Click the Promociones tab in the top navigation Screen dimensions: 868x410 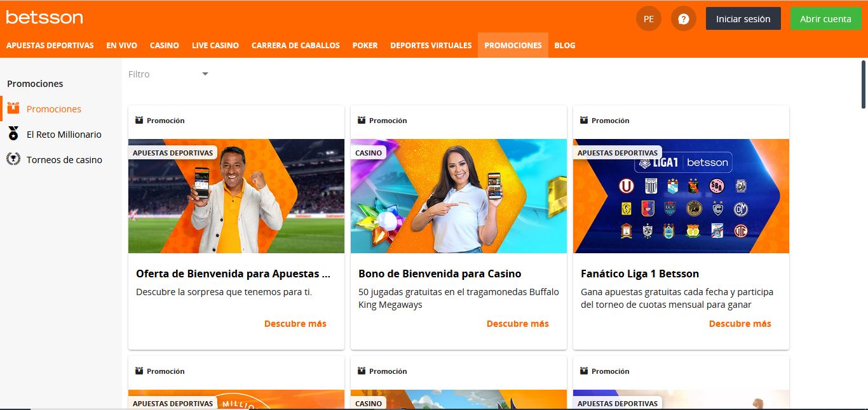point(513,45)
